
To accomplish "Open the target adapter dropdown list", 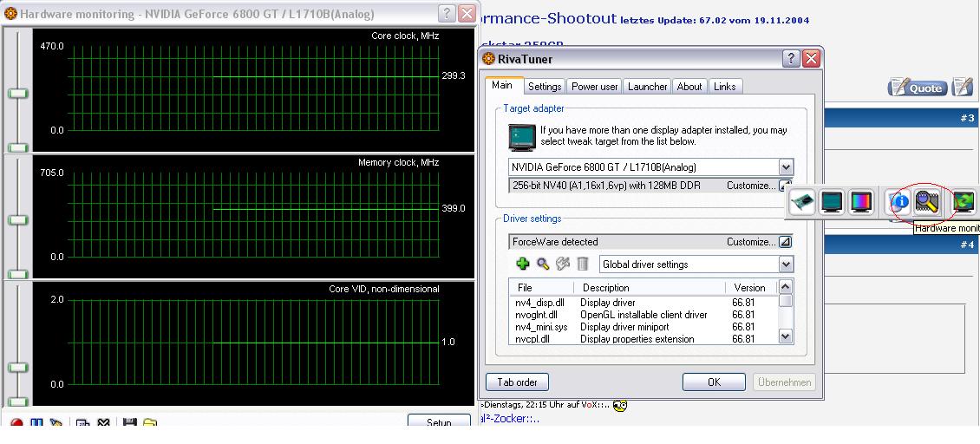I will 787,167.
